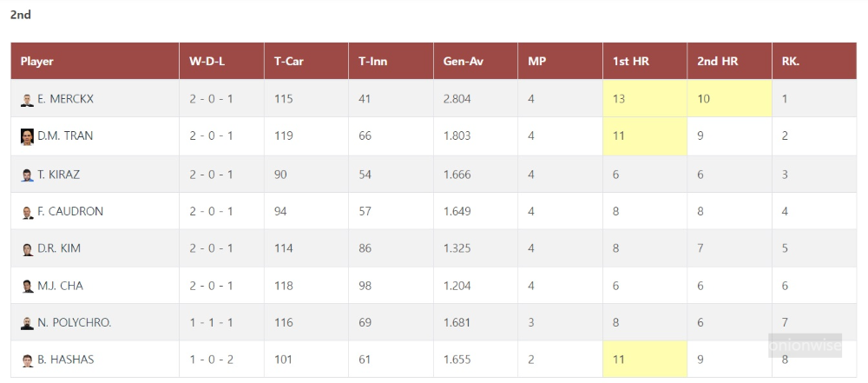Click Kim's T-Inn value 86

[365, 248]
